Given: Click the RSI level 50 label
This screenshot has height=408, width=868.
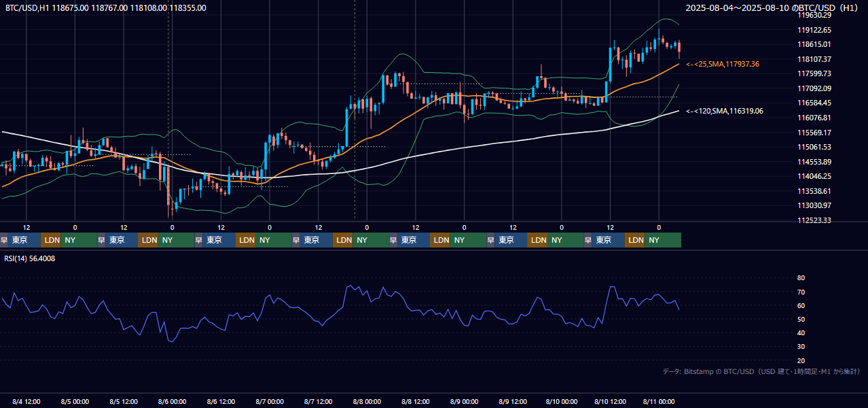Looking at the screenshot, I should 801,319.
